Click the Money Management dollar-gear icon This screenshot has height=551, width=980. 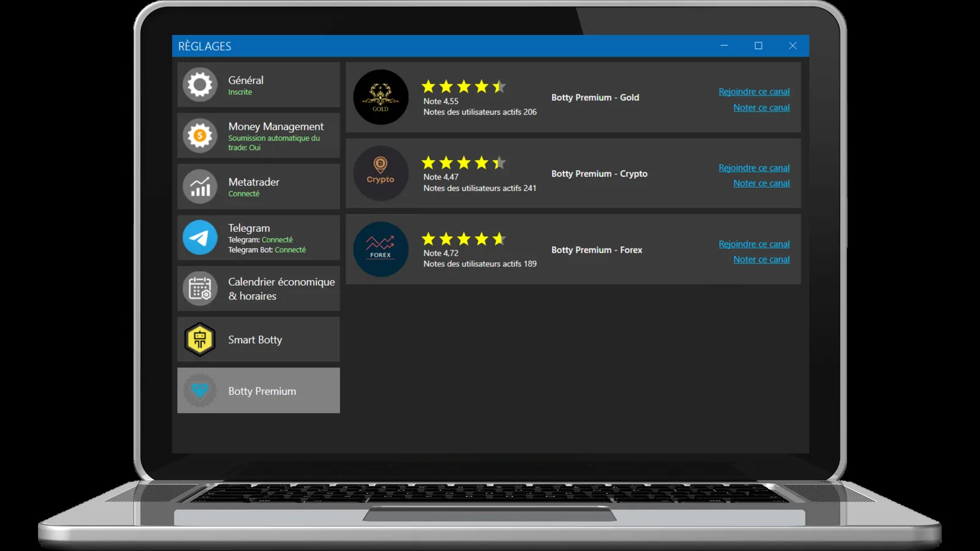200,135
